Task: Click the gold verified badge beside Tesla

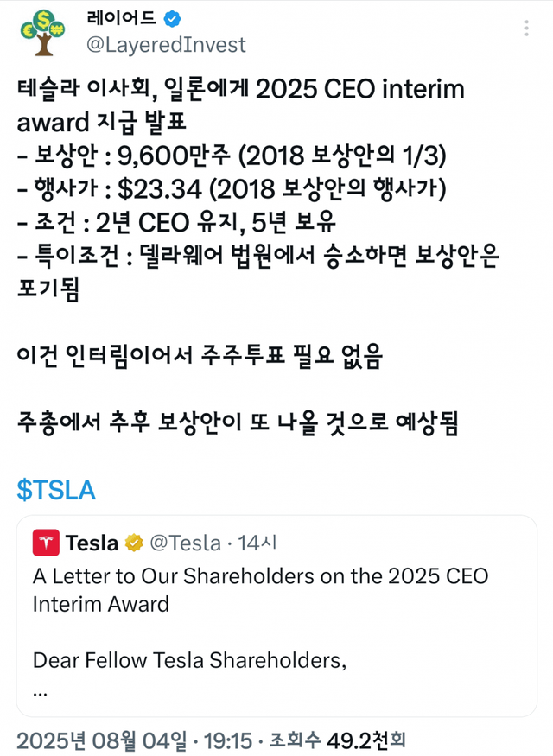Action: point(134,543)
